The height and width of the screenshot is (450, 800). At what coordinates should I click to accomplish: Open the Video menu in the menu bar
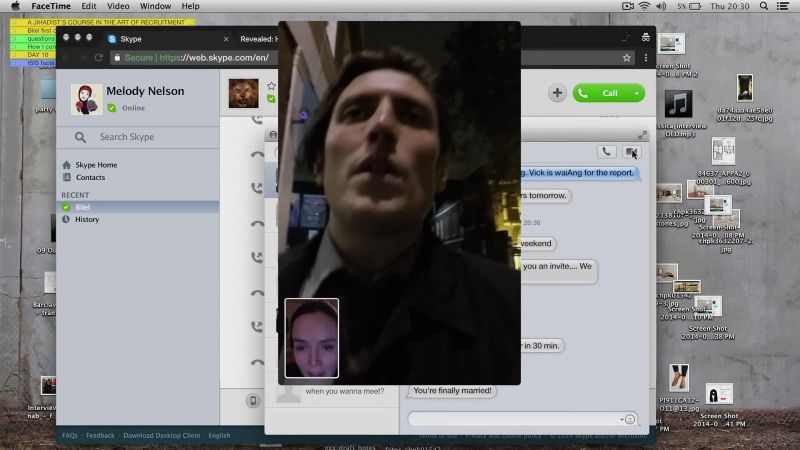pyautogui.click(x=118, y=6)
